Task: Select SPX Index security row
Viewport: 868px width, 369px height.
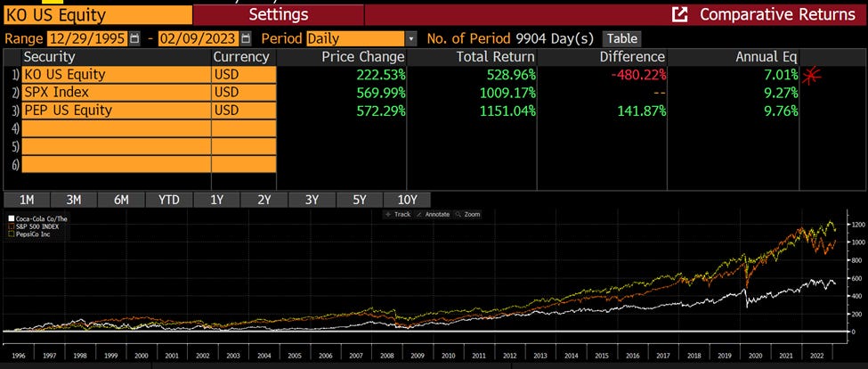Action: (117, 93)
